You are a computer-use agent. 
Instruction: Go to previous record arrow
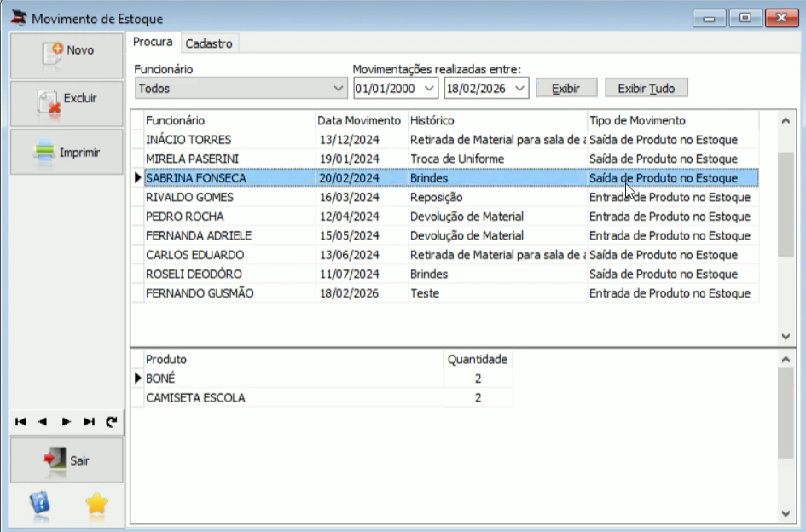coord(43,422)
